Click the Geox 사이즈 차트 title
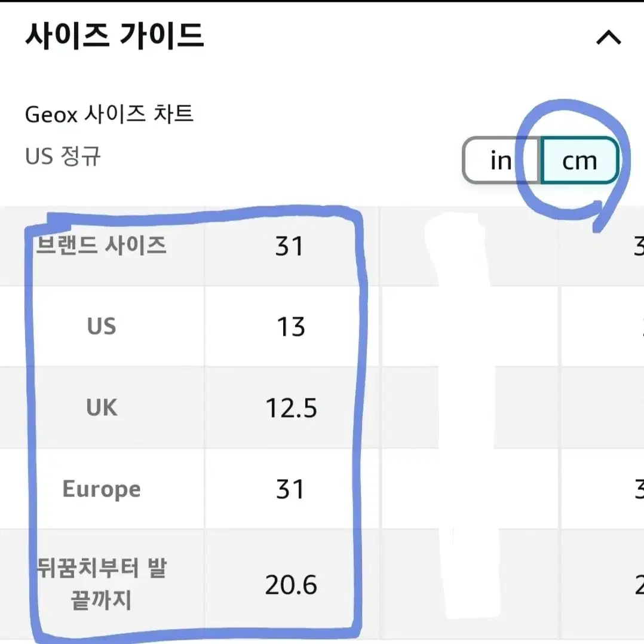 tap(109, 114)
